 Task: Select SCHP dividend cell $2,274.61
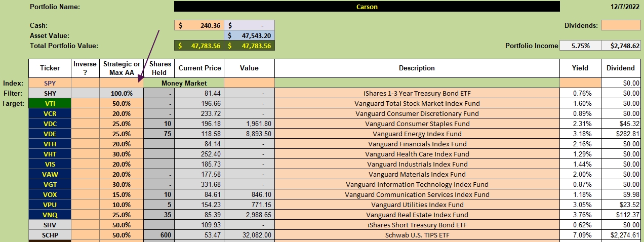(x=621, y=235)
